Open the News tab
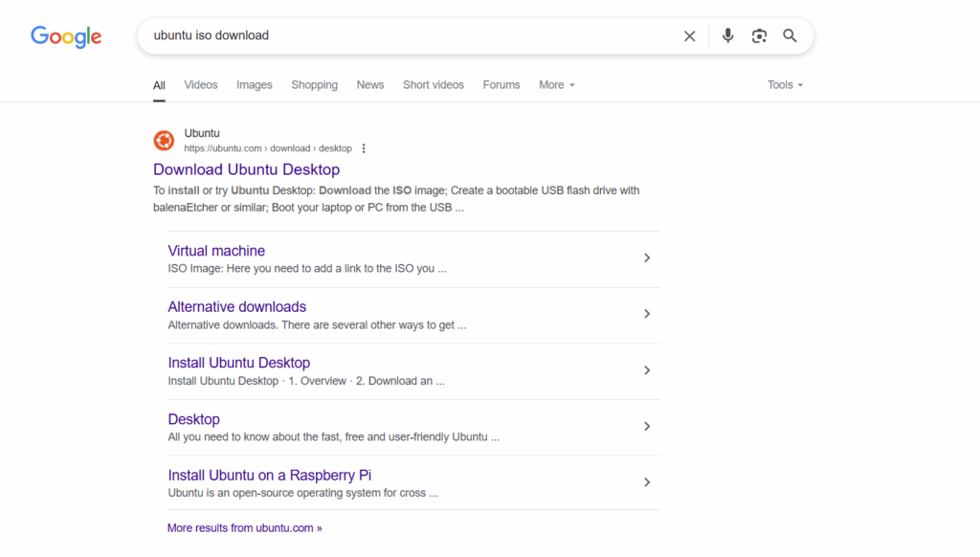This screenshot has height=557, width=980. pyautogui.click(x=370, y=85)
